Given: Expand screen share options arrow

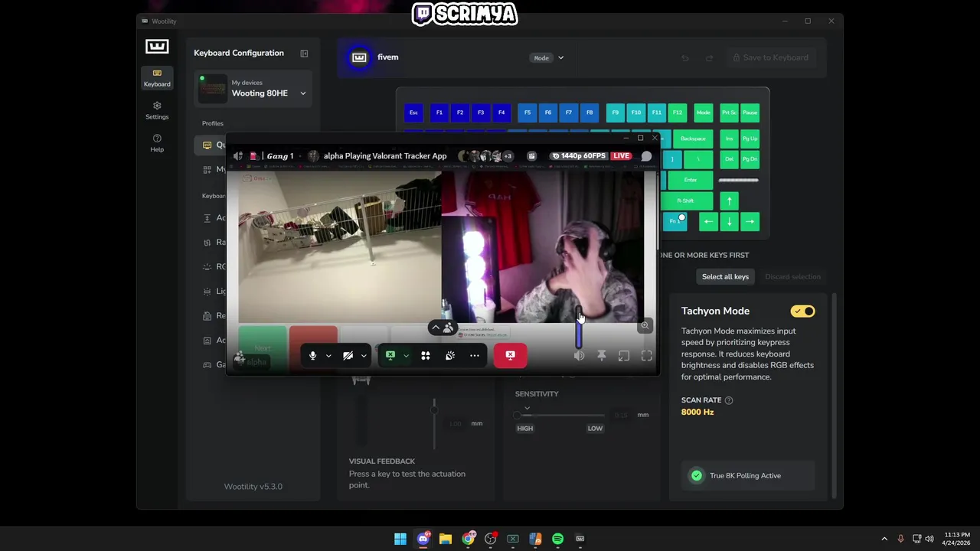Looking at the screenshot, I should (x=406, y=355).
